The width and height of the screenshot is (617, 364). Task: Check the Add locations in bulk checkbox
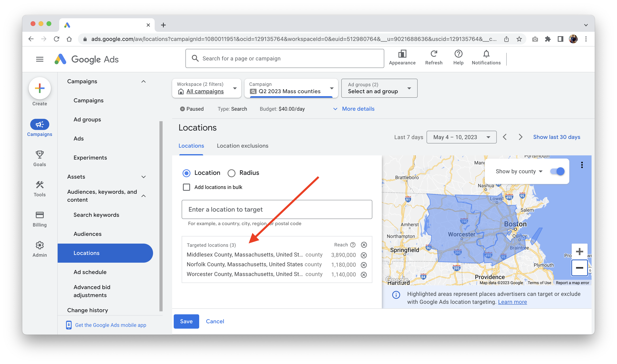pos(186,187)
